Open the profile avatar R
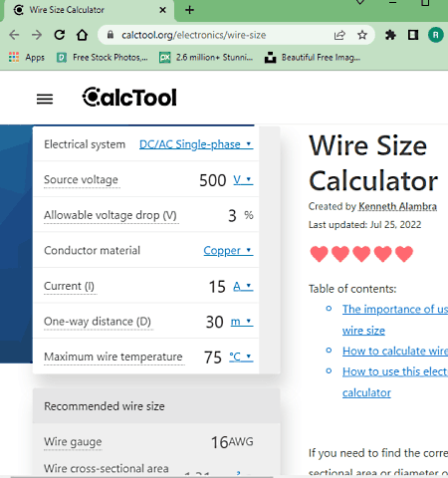The image size is (448, 478). 436,35
